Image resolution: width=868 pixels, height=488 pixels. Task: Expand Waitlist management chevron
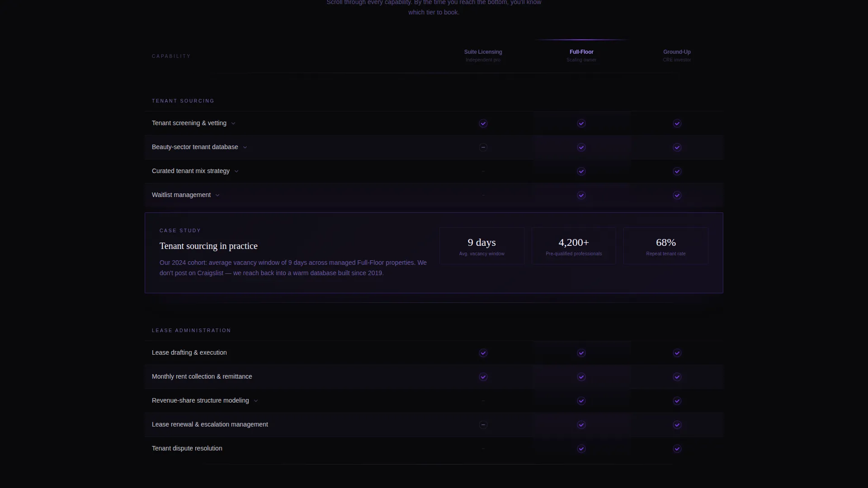[217, 195]
